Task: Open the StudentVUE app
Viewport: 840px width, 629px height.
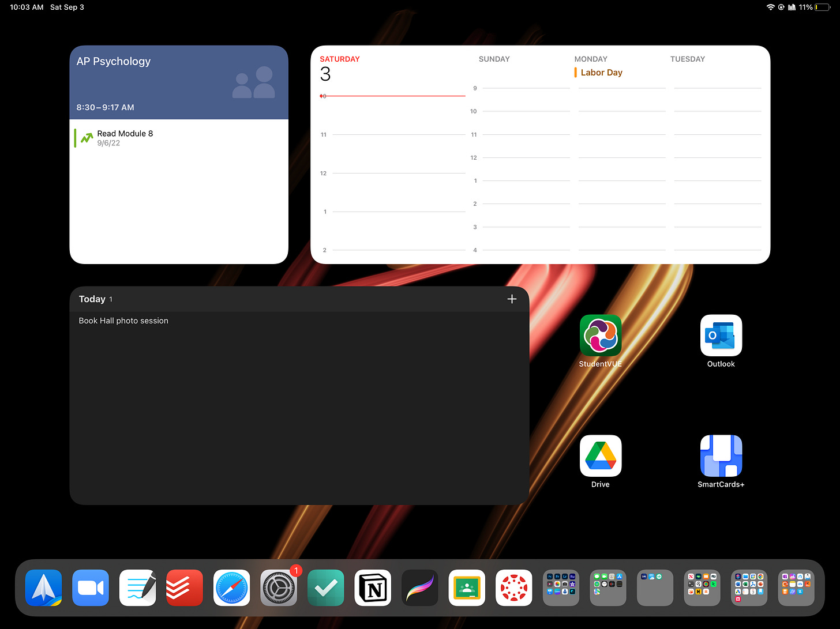Action: [600, 336]
